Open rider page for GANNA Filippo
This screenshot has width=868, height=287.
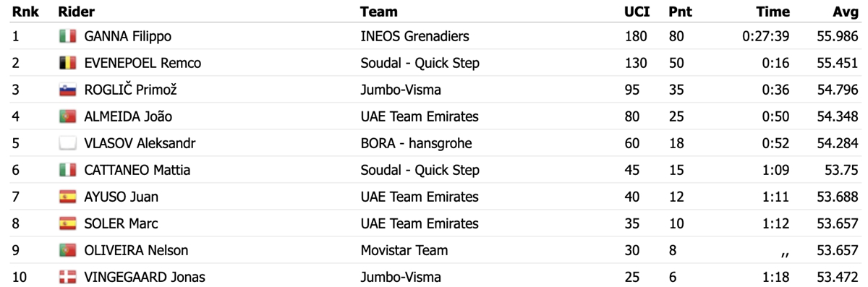click(x=127, y=36)
